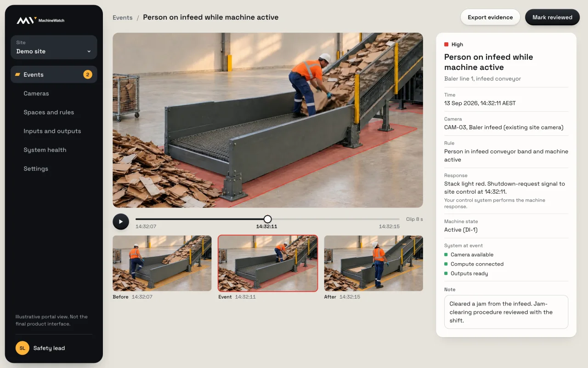This screenshot has height=368, width=588.
Task: Open Spaces and rules
Action: point(49,112)
